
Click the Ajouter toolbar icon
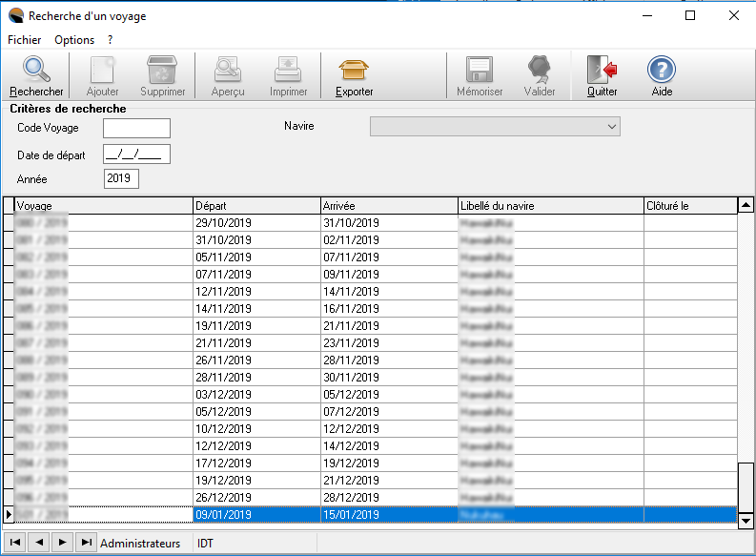[x=102, y=71]
